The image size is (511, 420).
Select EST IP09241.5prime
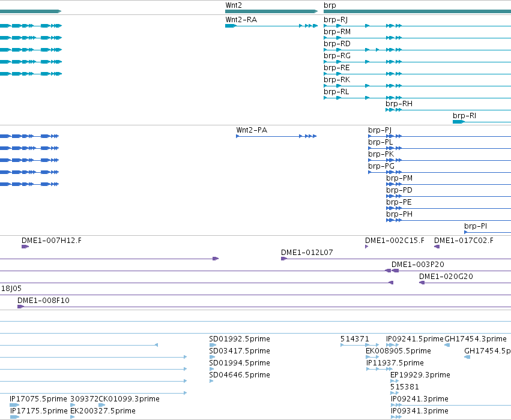(415, 339)
